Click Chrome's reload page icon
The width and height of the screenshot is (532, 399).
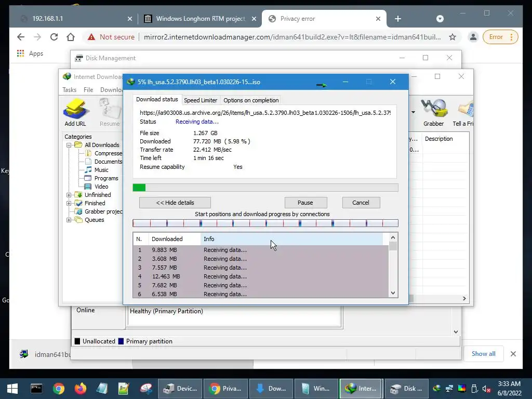(x=54, y=37)
